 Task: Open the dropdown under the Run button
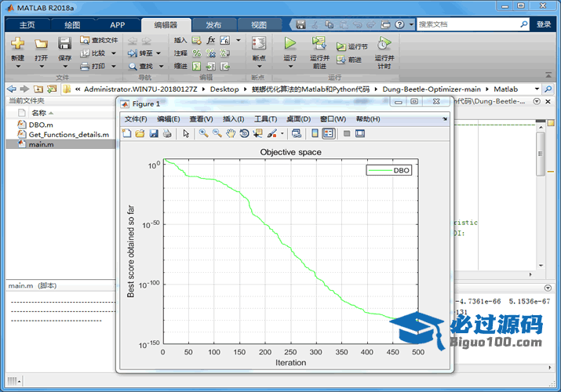(290, 67)
